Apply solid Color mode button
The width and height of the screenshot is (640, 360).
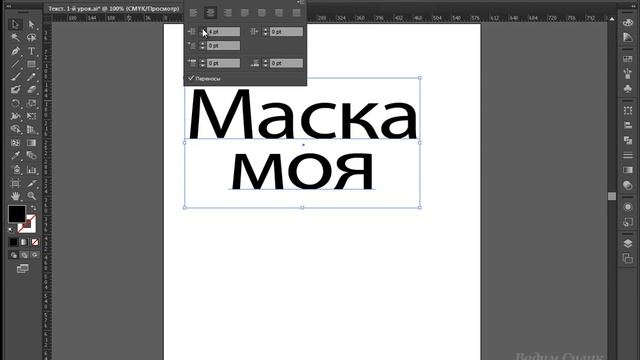pos(13,242)
